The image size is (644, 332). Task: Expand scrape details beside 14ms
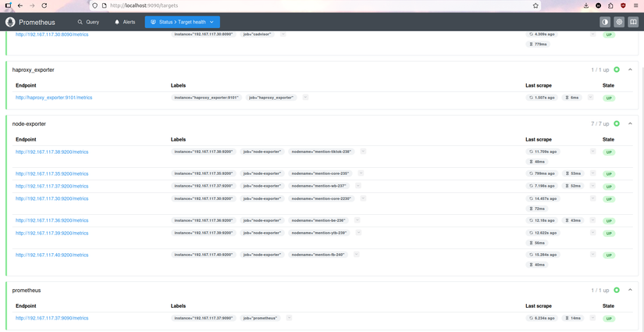tap(592, 318)
